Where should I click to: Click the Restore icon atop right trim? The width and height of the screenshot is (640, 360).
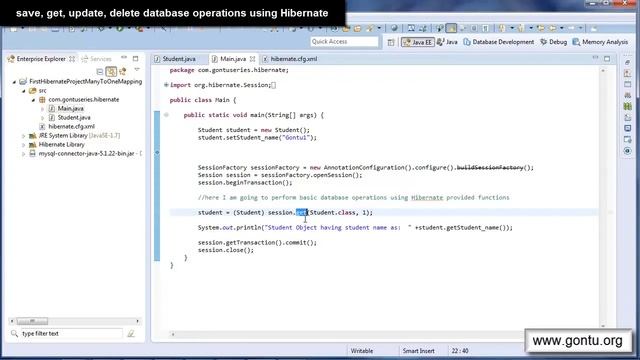pyautogui.click(x=627, y=62)
